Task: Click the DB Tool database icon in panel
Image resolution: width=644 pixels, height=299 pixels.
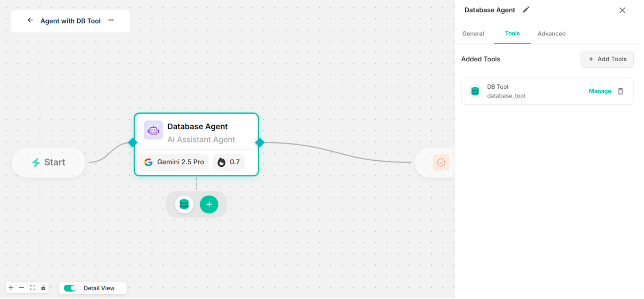Action: (475, 91)
